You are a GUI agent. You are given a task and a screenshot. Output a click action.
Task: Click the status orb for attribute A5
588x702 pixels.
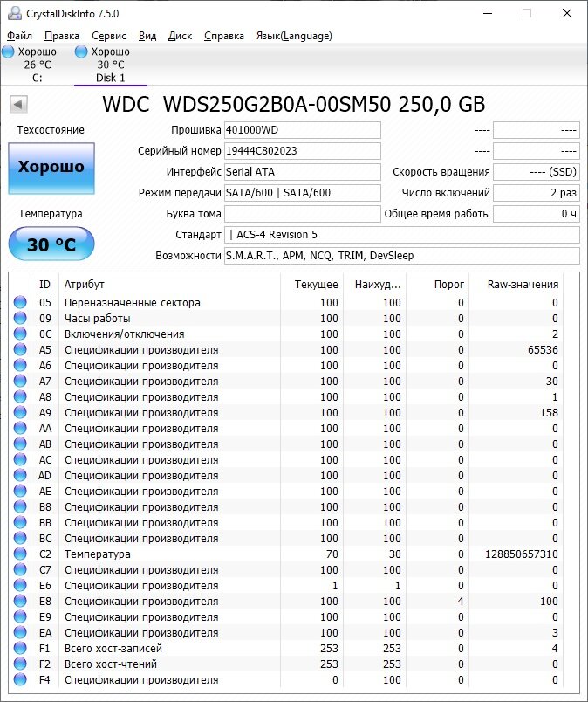point(20,349)
